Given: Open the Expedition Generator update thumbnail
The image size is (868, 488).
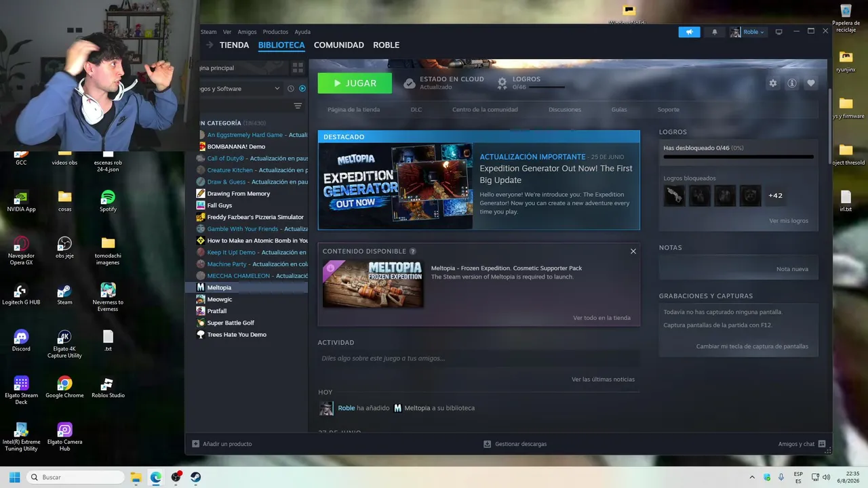Looking at the screenshot, I should pos(396,186).
